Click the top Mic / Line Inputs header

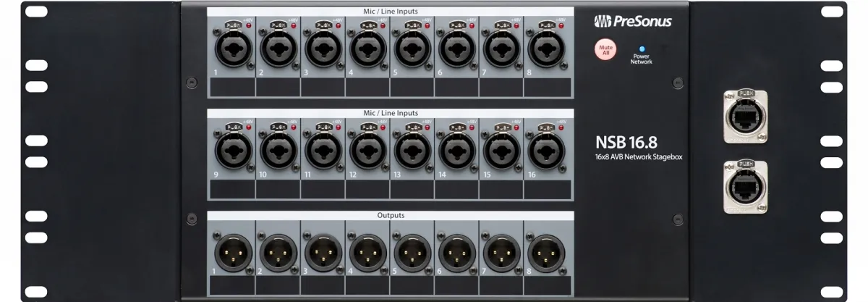coord(391,12)
